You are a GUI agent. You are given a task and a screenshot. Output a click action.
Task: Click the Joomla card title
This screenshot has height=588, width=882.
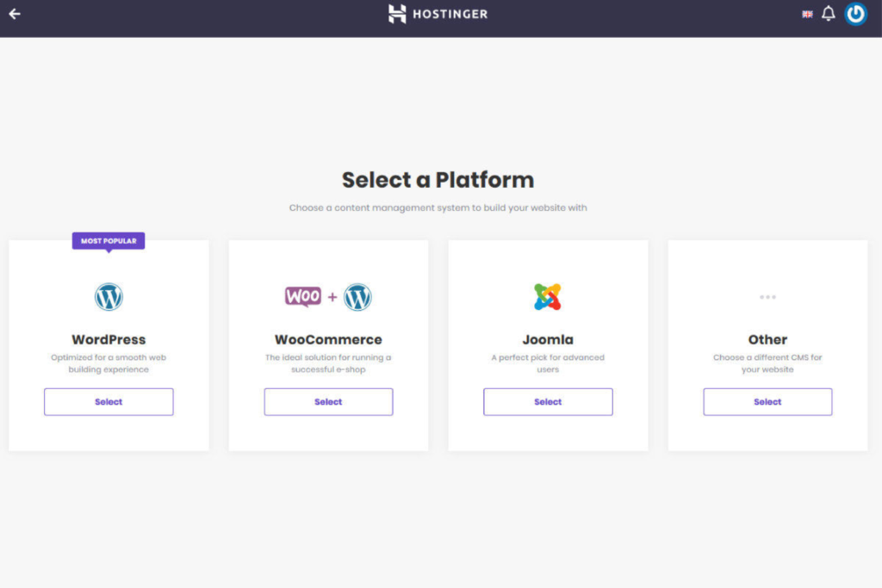(x=548, y=339)
